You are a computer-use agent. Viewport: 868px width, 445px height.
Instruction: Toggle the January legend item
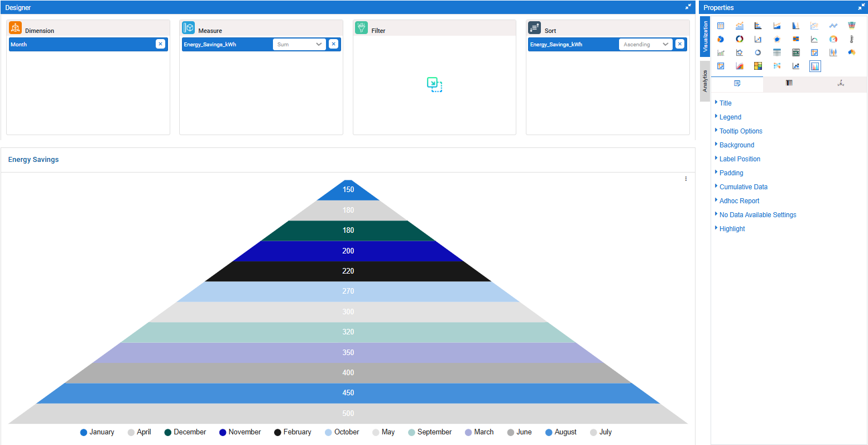pyautogui.click(x=97, y=432)
